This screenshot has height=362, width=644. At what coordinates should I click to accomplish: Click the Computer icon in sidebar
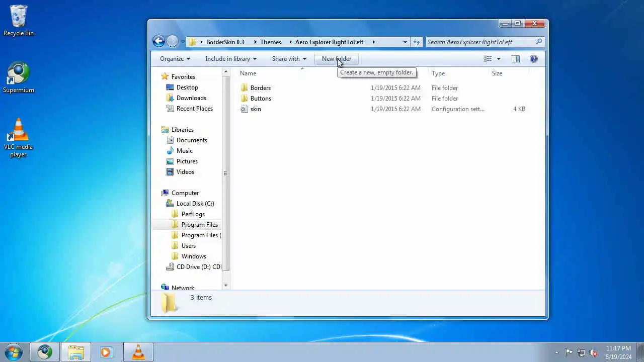(165, 193)
